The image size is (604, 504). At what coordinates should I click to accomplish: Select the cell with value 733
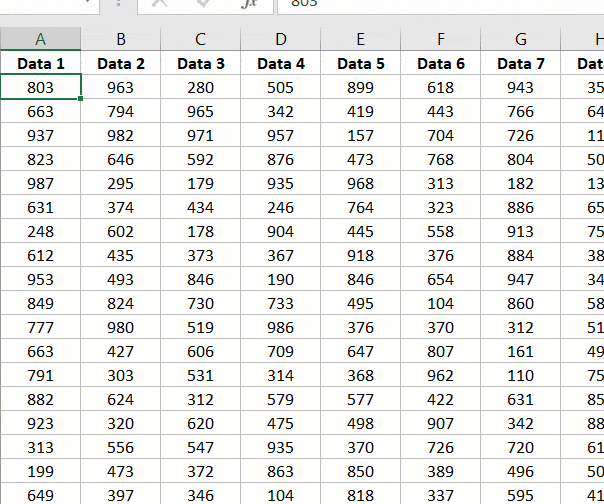point(280,303)
